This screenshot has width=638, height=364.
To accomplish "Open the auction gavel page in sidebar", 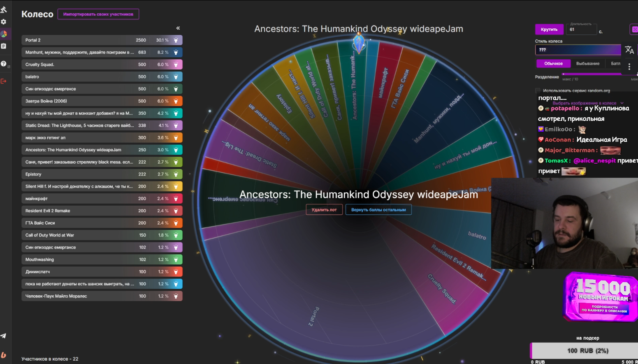I will tap(4, 9).
